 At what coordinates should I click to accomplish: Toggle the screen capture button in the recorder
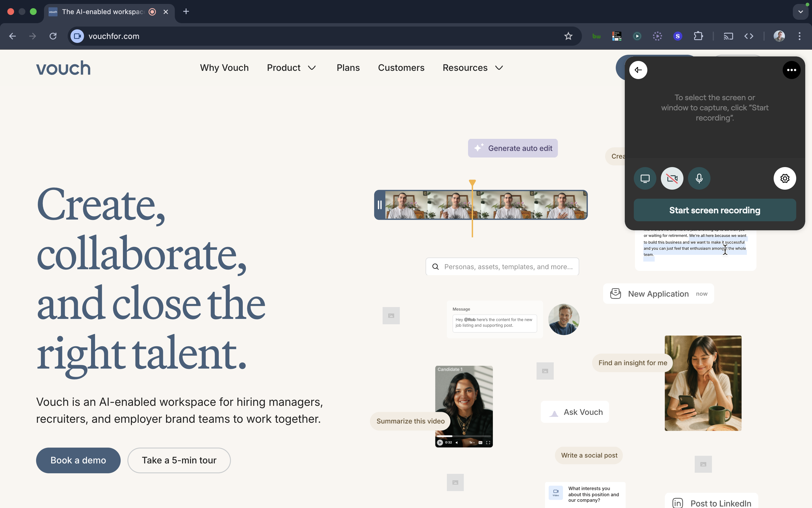pyautogui.click(x=645, y=178)
